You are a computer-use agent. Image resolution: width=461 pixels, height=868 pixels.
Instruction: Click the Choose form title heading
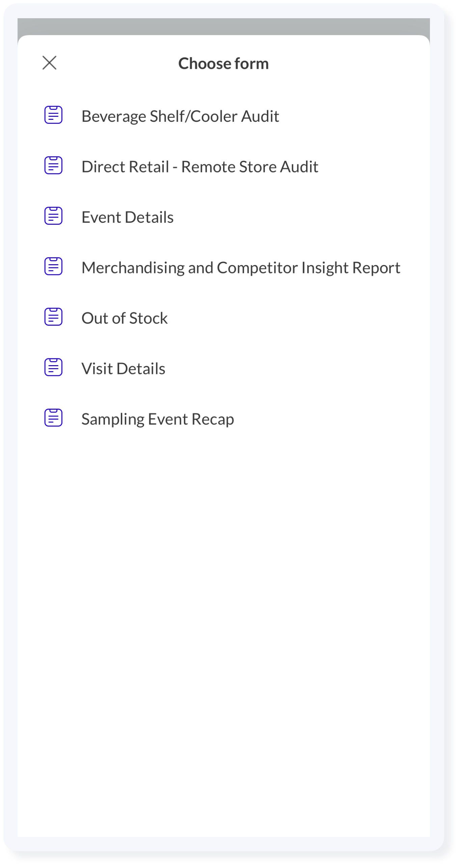click(224, 64)
